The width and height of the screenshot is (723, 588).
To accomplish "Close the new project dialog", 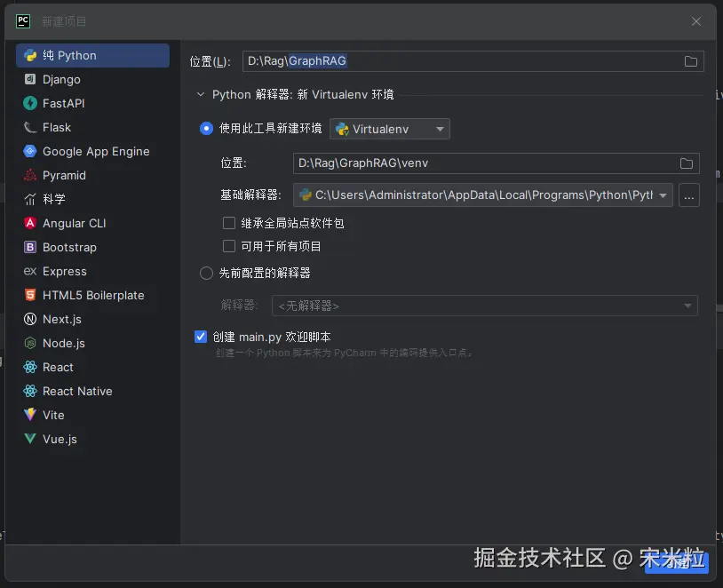I will coord(696,21).
